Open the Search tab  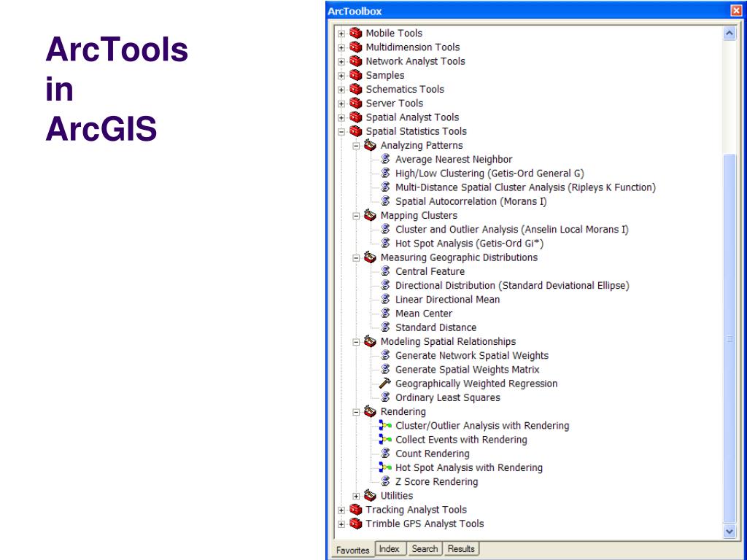(x=425, y=548)
